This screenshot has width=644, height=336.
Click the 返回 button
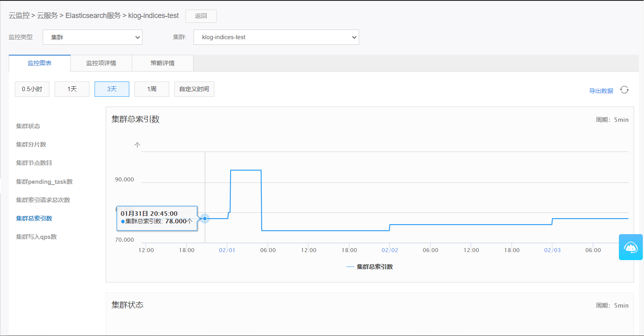[201, 16]
